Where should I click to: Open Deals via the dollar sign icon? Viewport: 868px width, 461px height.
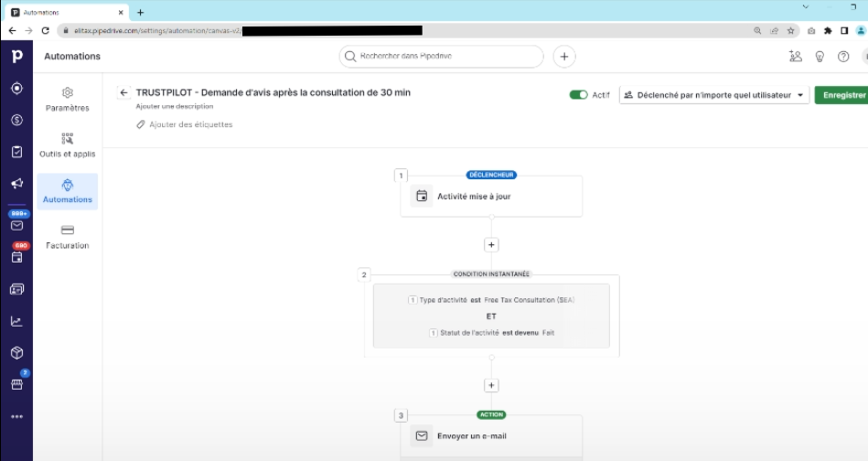coord(16,120)
